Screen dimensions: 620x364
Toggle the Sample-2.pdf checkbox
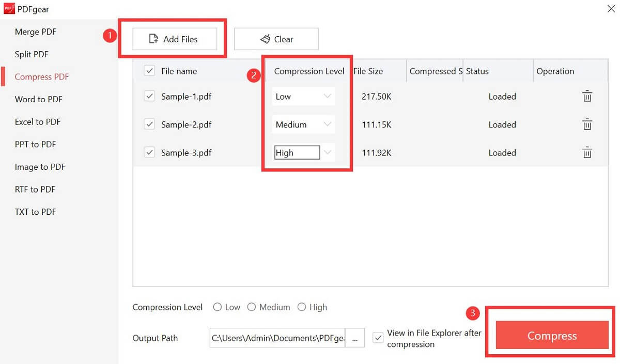pyautogui.click(x=149, y=124)
